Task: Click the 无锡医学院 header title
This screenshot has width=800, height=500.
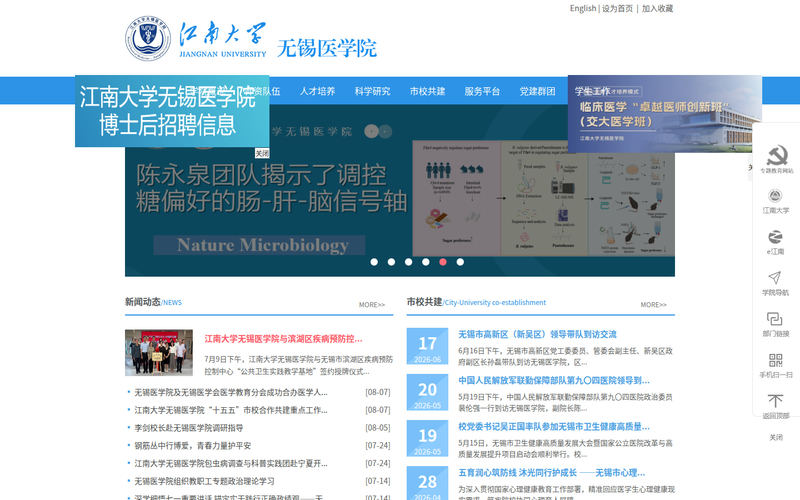Action: click(327, 48)
